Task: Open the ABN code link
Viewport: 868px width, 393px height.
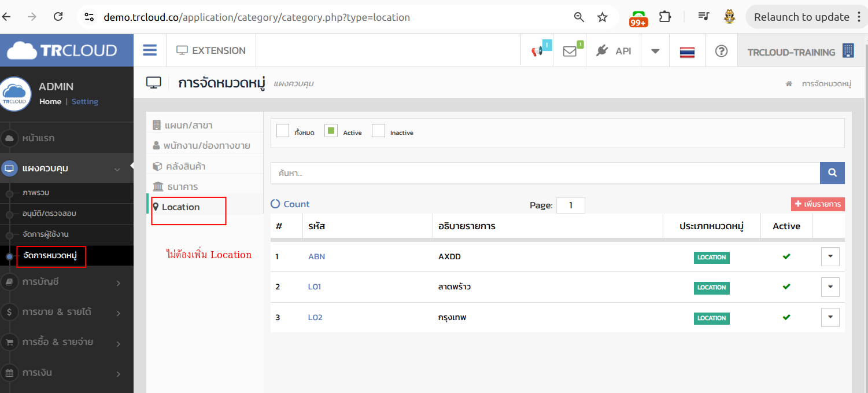Action: pos(316,256)
